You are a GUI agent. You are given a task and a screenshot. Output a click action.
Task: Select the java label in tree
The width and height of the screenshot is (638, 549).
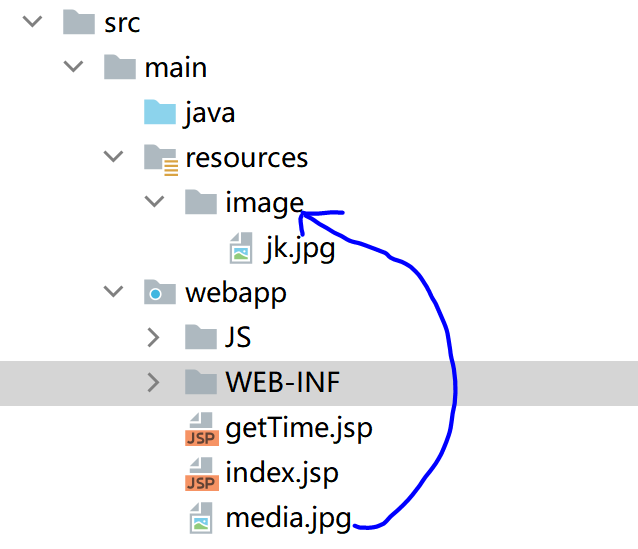click(x=210, y=113)
